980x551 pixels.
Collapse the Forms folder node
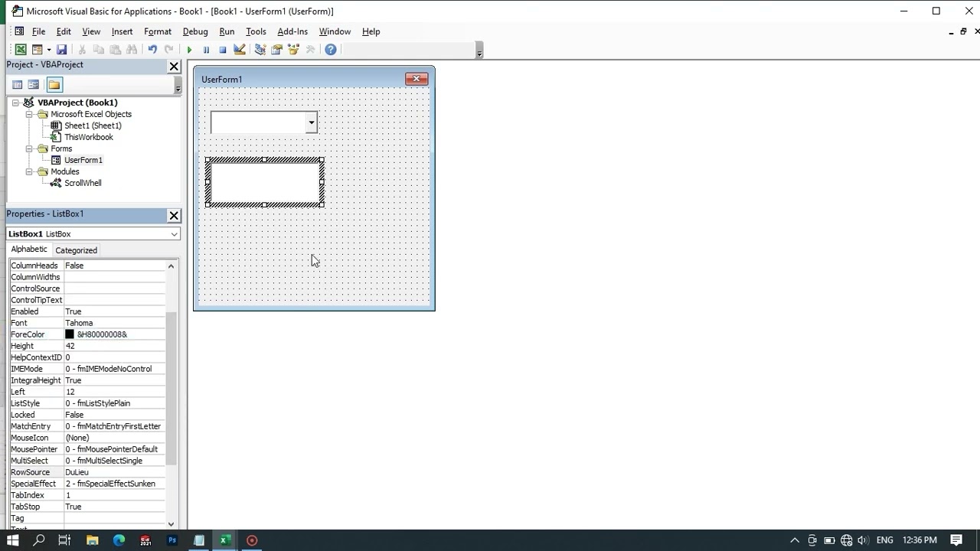click(29, 148)
